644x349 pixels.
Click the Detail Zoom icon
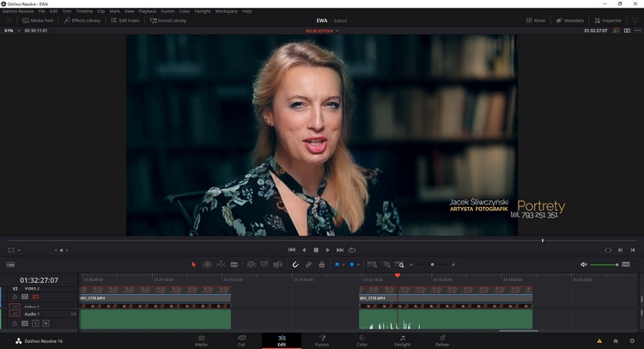point(386,265)
